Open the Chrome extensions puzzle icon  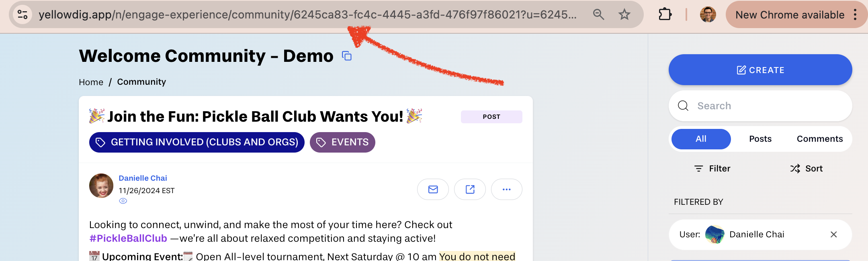click(665, 15)
